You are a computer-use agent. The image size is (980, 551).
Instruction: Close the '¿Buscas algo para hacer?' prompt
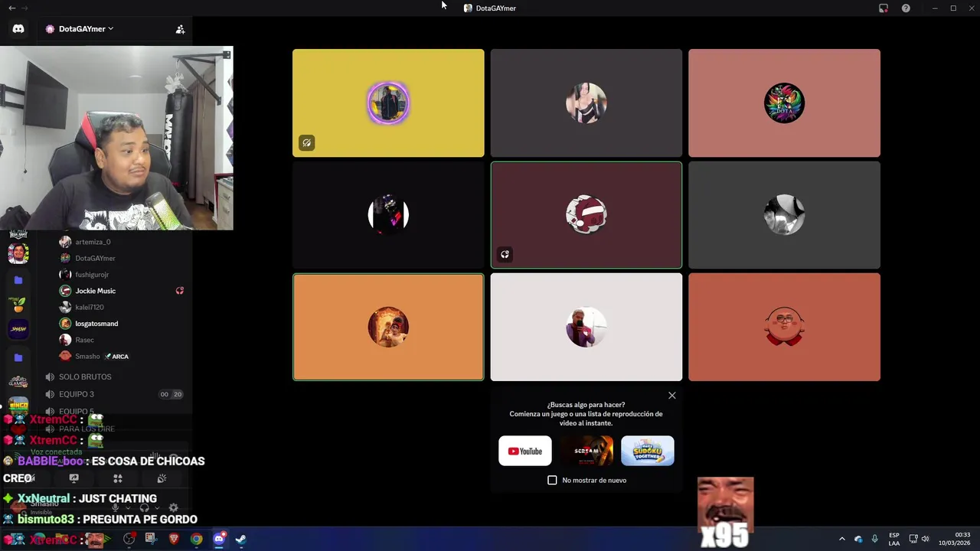click(672, 396)
